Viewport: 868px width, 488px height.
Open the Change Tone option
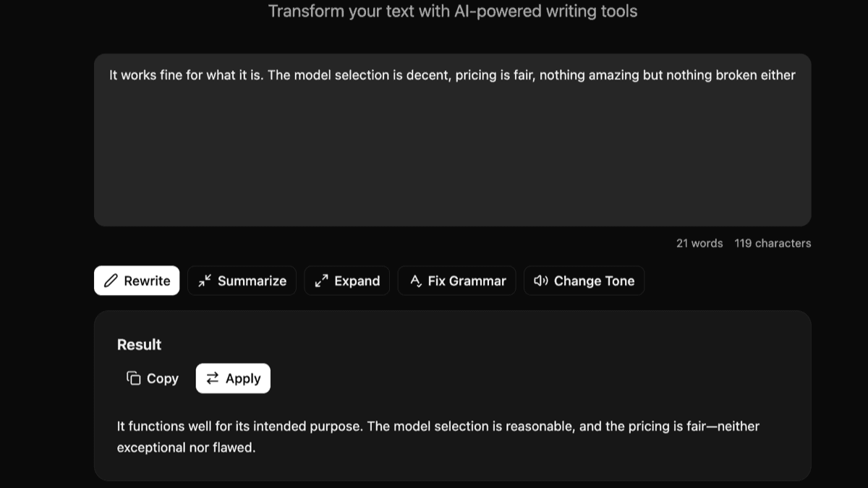coord(584,281)
